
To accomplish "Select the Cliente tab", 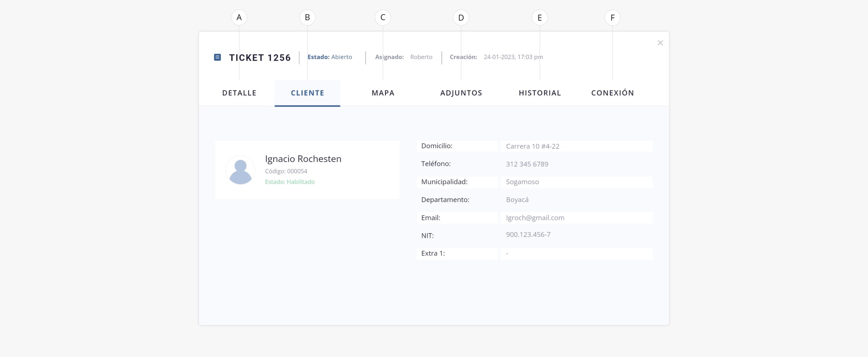I will [307, 93].
